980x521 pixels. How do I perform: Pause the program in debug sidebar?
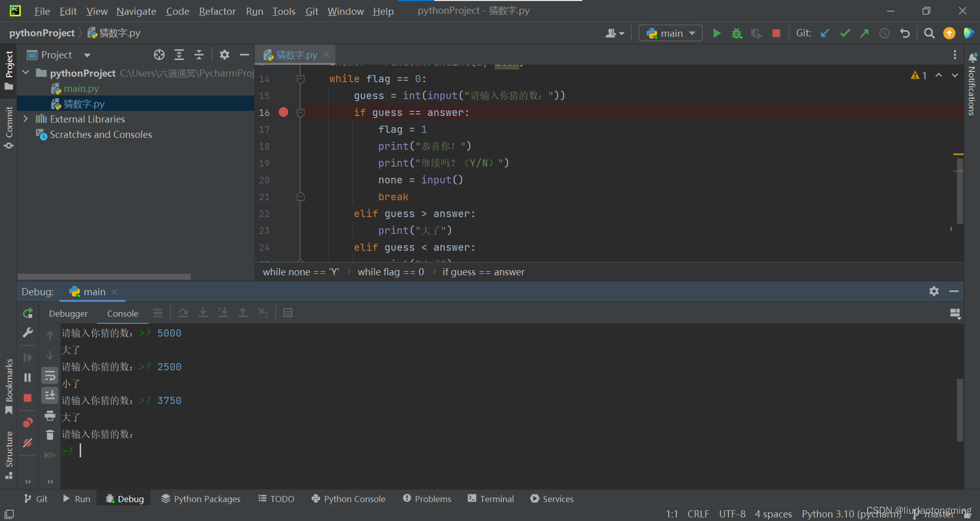pyautogui.click(x=28, y=377)
